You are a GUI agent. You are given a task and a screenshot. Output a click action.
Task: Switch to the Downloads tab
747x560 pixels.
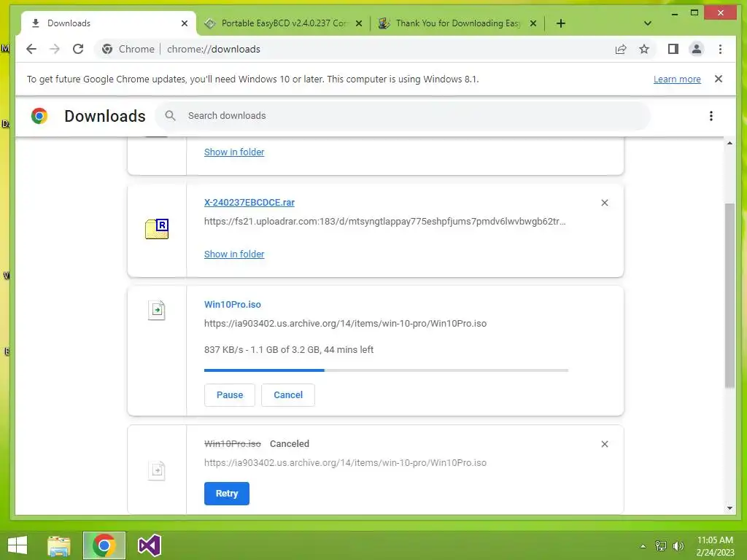click(x=109, y=23)
